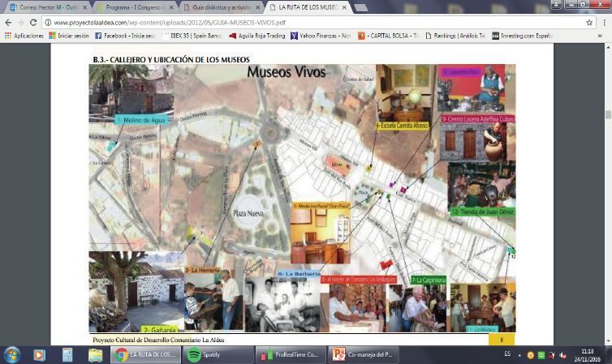612x364 pixels.
Task: Open the Iniciar sesión Microsoft bookmark
Action: pyautogui.click(x=69, y=36)
